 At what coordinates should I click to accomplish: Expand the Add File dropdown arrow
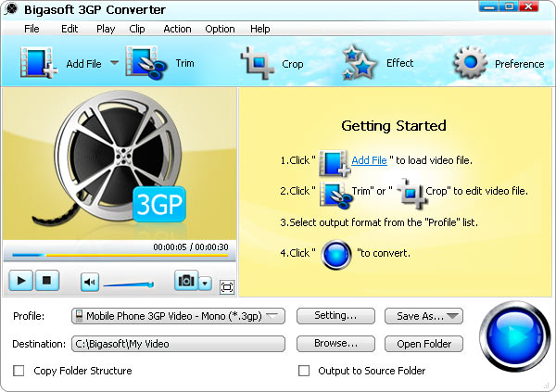click(x=114, y=63)
